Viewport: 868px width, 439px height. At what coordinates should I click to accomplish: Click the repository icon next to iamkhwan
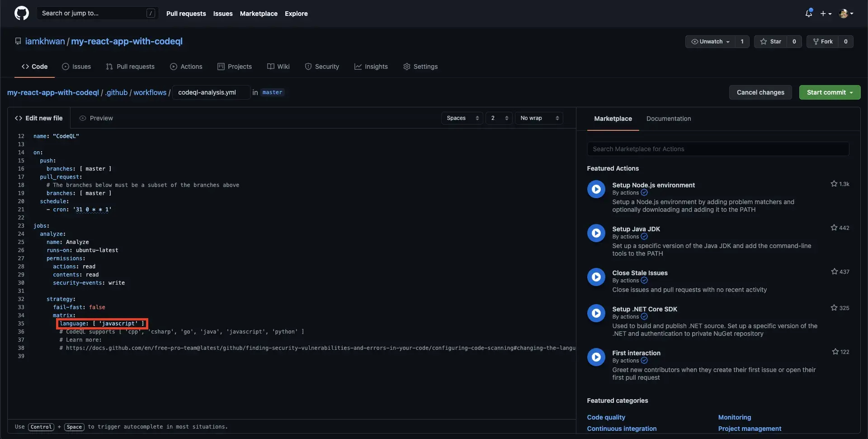tap(18, 41)
